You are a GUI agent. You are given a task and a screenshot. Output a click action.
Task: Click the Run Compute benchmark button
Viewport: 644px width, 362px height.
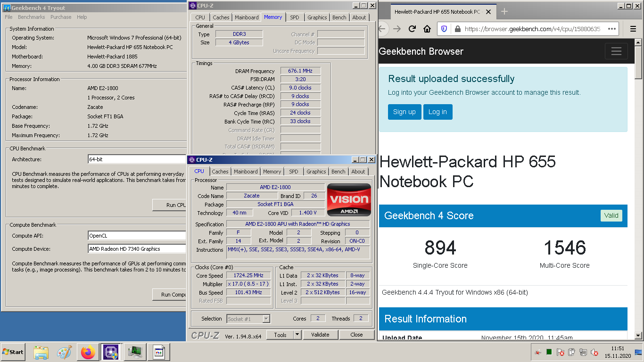point(170,295)
